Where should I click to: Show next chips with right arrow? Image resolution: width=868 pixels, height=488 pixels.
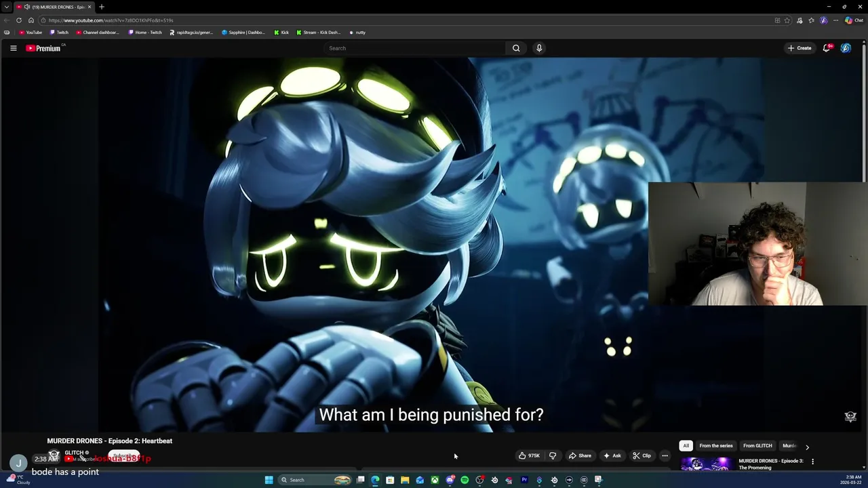807,447
